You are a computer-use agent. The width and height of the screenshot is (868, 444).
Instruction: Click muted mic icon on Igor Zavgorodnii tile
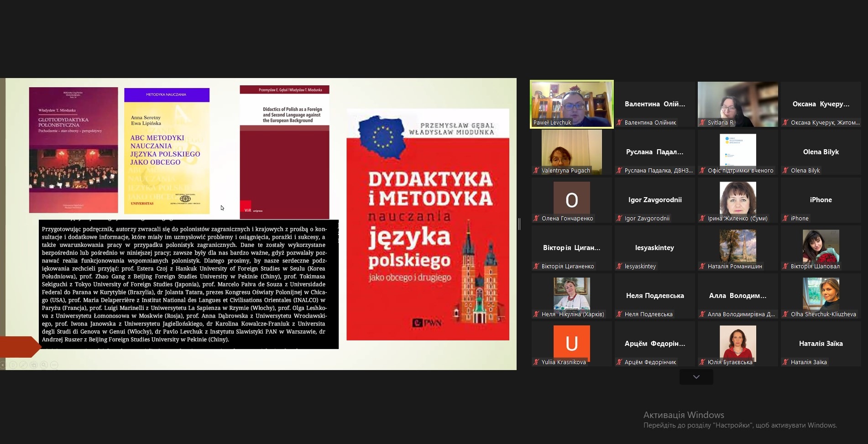coord(619,219)
